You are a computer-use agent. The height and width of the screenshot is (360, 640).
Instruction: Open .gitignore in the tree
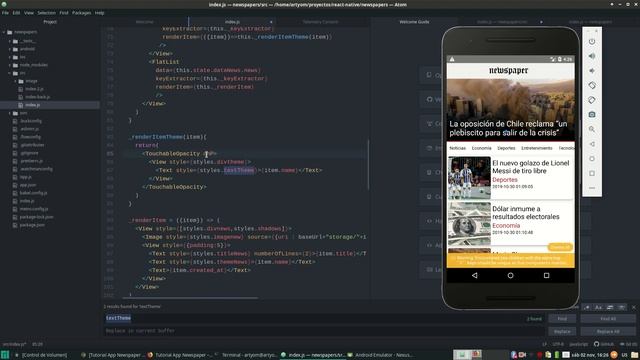coord(29,153)
